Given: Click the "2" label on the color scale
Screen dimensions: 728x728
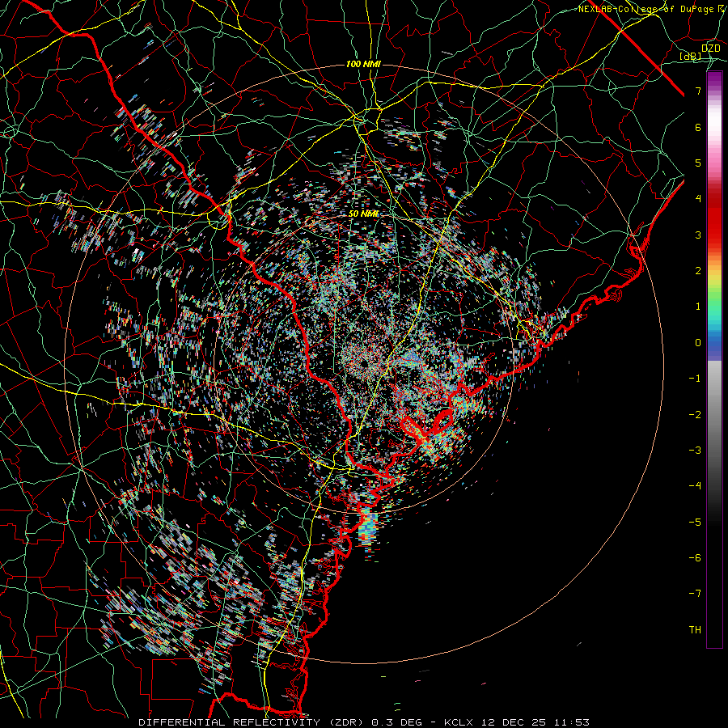Looking at the screenshot, I should [x=698, y=271].
